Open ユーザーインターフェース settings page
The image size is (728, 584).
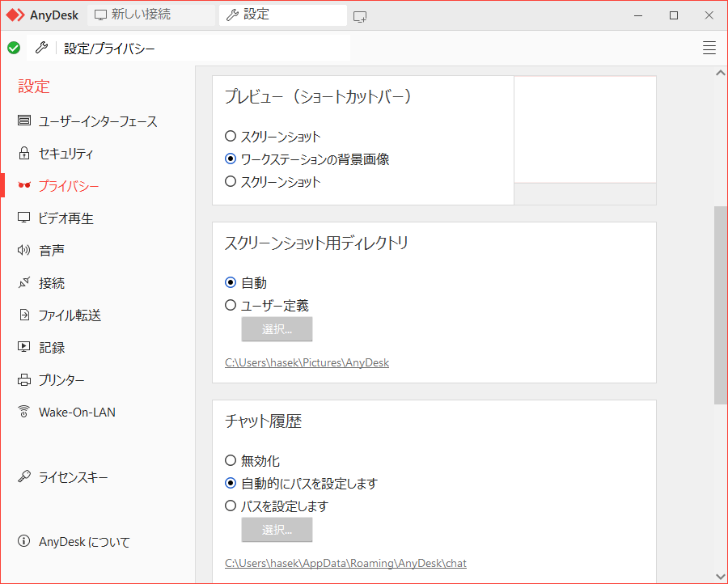[98, 121]
